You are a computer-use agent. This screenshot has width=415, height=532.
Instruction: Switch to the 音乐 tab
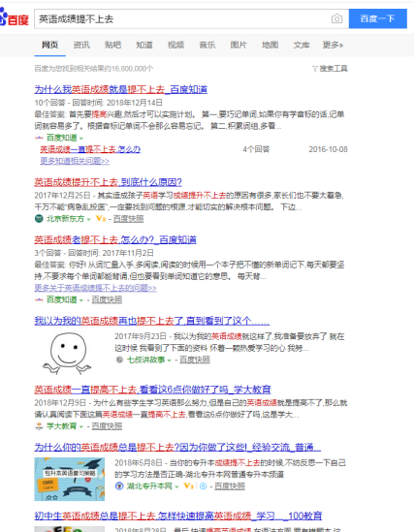click(207, 45)
